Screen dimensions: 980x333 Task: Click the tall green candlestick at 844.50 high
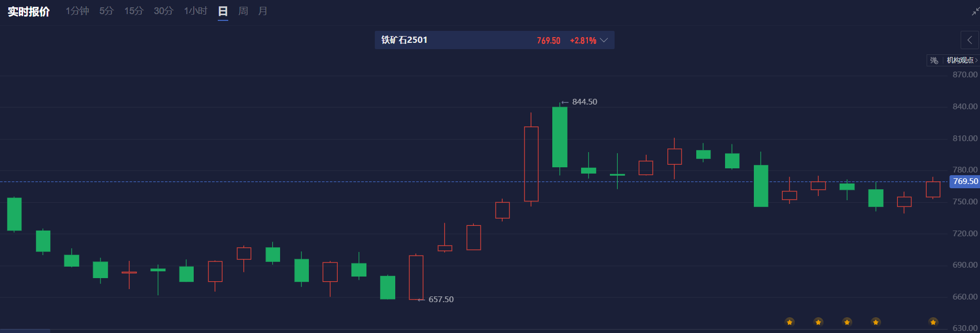(x=560, y=137)
